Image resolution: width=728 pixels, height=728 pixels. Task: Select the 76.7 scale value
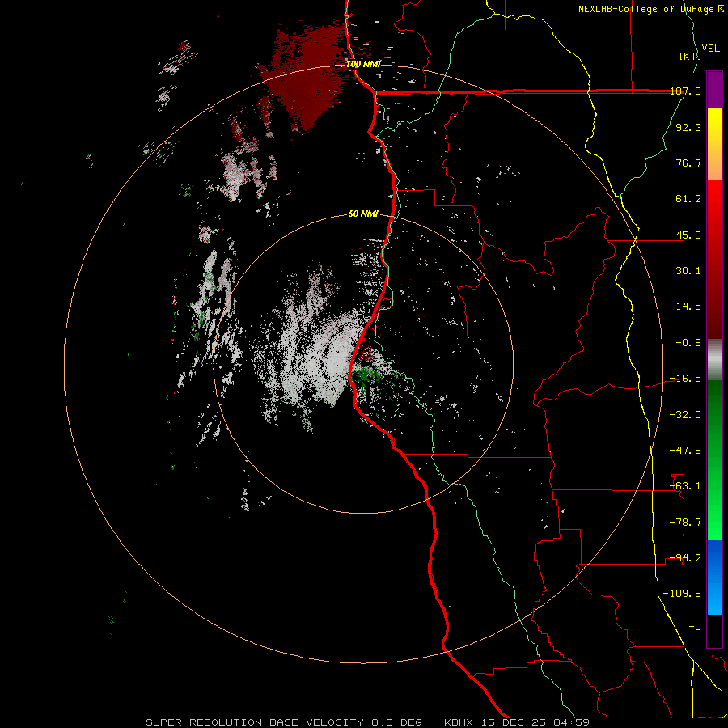click(688, 163)
